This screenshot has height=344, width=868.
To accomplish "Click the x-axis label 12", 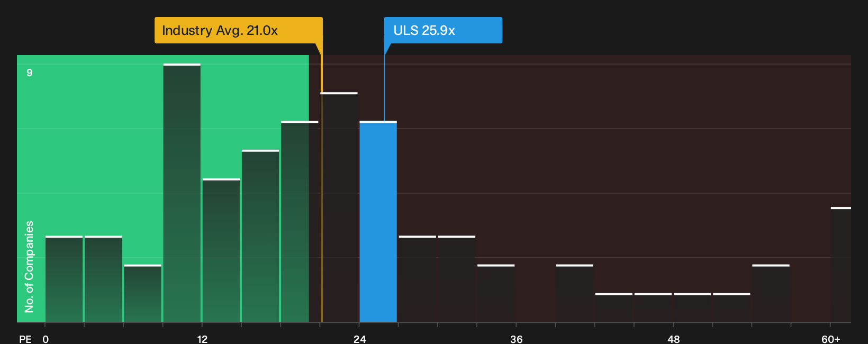I will pos(202,339).
